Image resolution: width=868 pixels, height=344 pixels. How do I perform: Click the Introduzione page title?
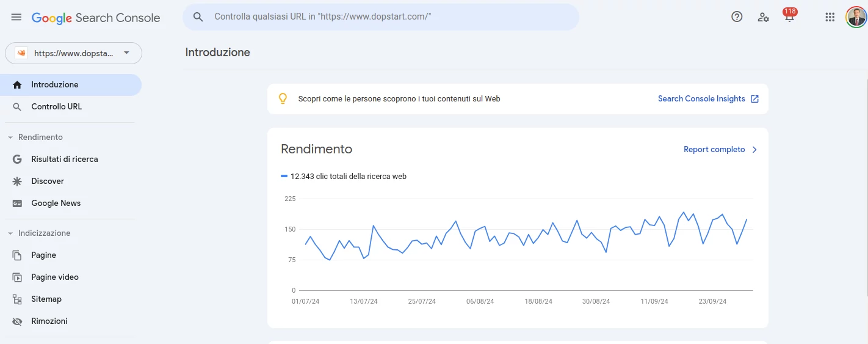218,53
